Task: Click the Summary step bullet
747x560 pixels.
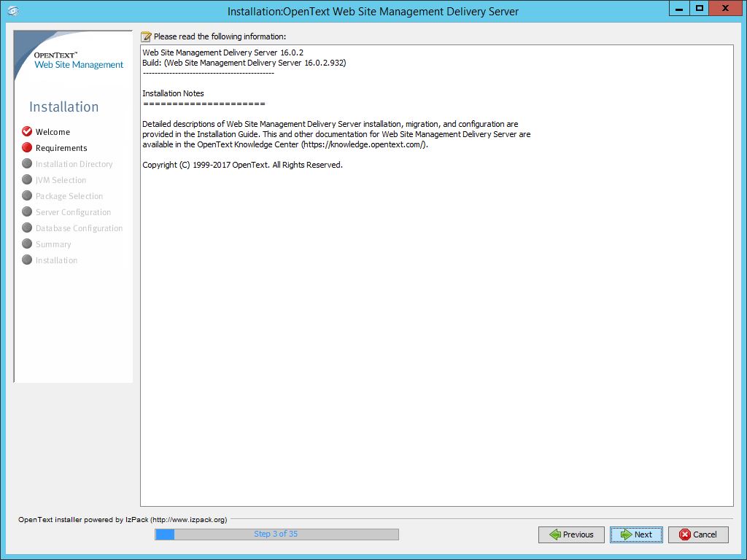Action: point(27,244)
